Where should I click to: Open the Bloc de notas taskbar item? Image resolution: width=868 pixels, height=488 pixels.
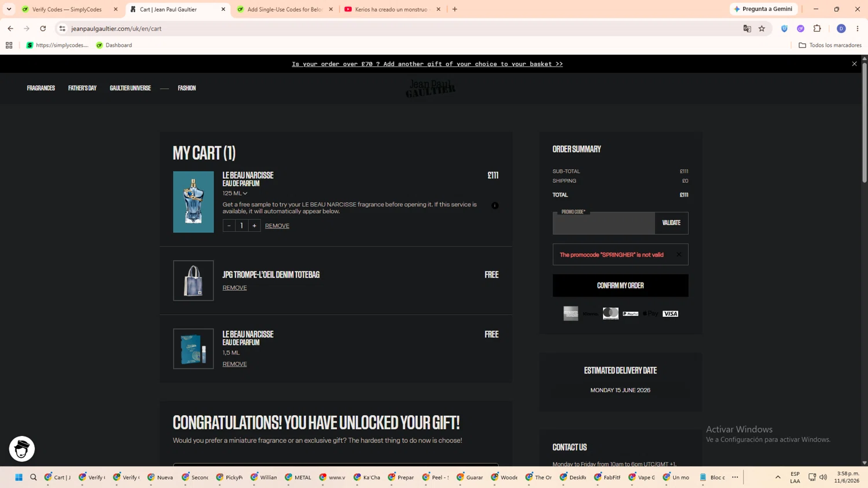pos(712,477)
